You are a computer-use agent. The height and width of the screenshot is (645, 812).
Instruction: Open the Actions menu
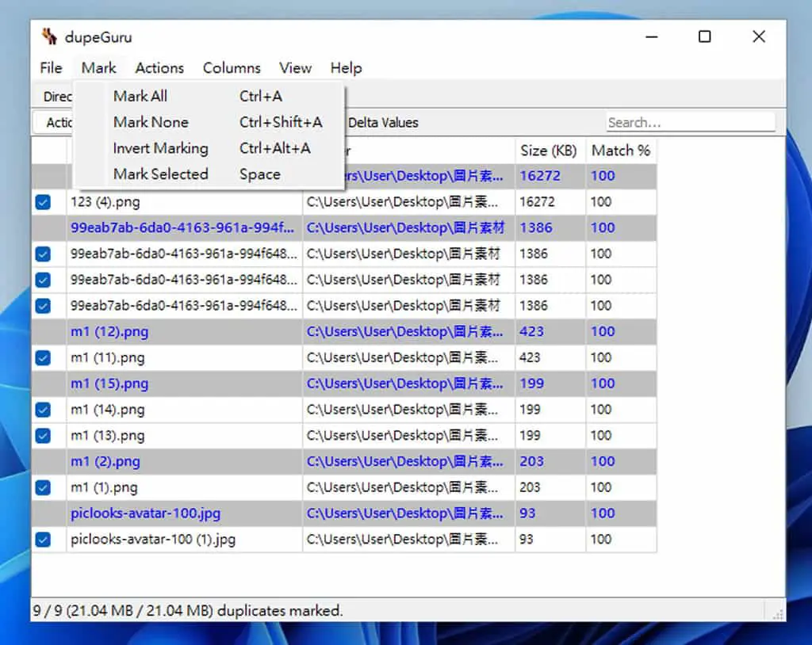(159, 68)
